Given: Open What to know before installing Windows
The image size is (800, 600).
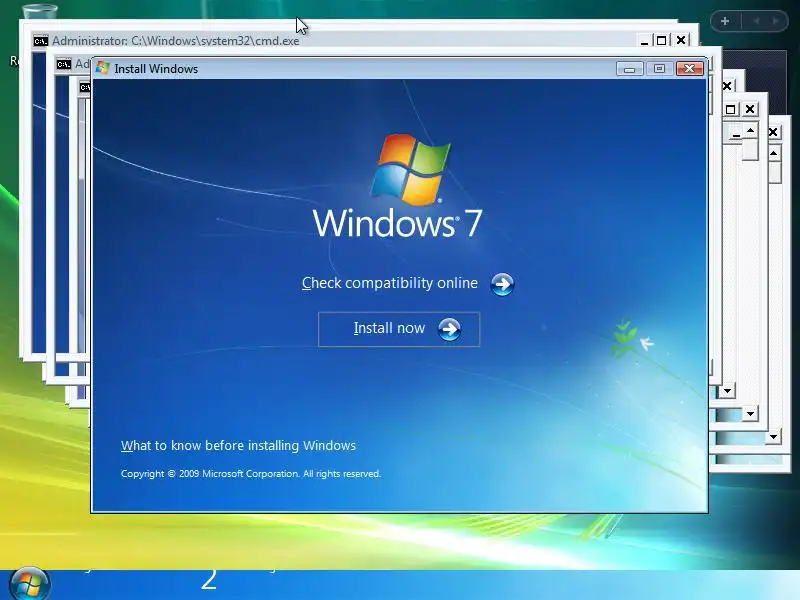Looking at the screenshot, I should [238, 445].
